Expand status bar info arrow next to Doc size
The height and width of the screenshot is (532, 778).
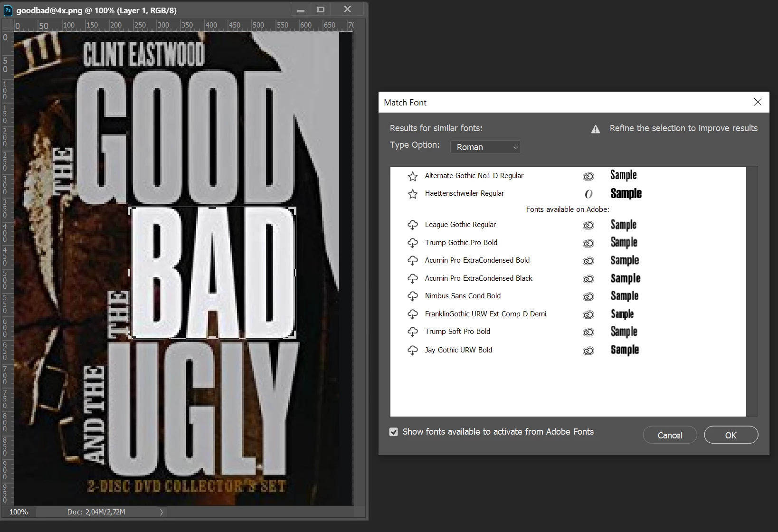pyautogui.click(x=161, y=512)
